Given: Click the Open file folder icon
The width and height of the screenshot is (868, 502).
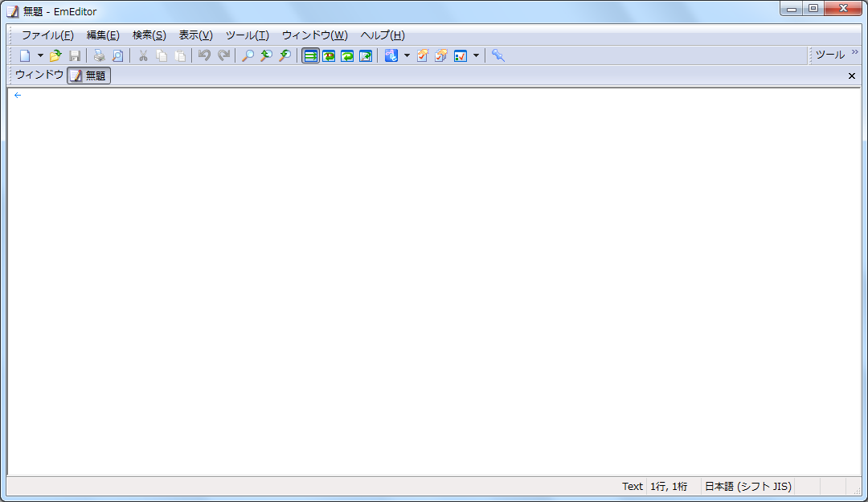Looking at the screenshot, I should (x=55, y=55).
